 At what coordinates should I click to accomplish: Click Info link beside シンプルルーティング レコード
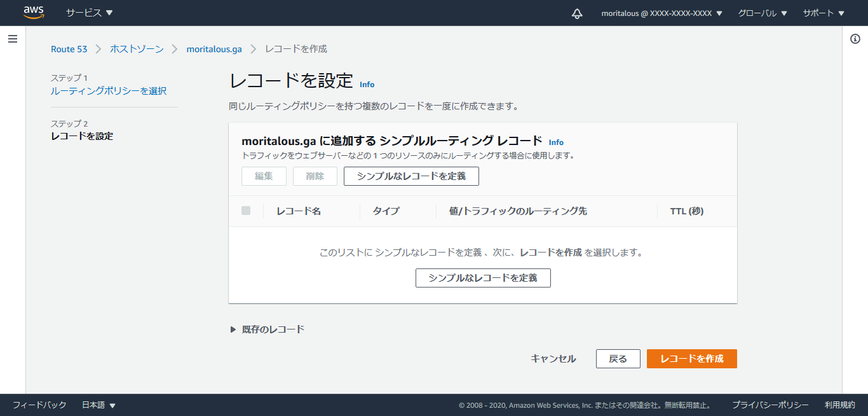point(556,142)
